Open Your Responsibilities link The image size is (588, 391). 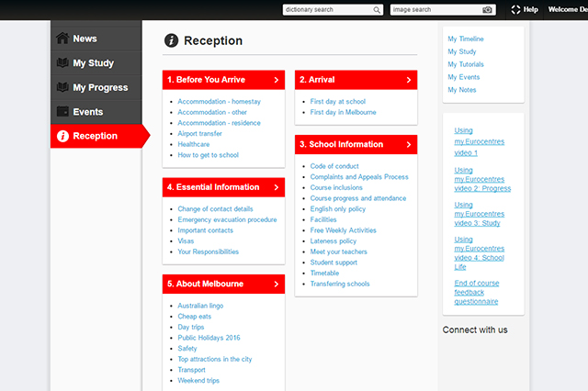pos(209,251)
